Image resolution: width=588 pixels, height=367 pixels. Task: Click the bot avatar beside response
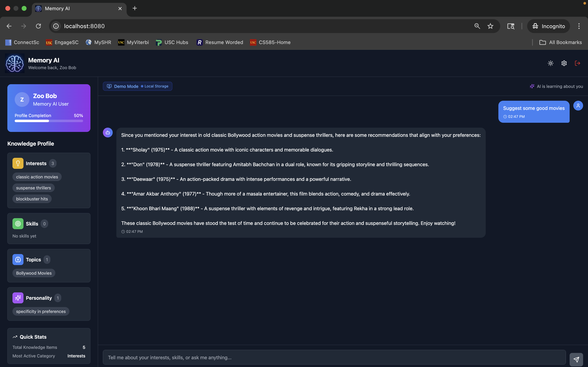(108, 133)
